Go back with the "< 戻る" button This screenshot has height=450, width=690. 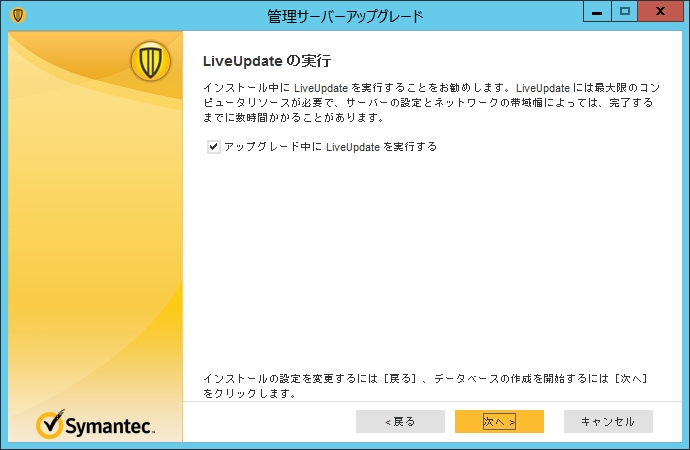pos(400,421)
